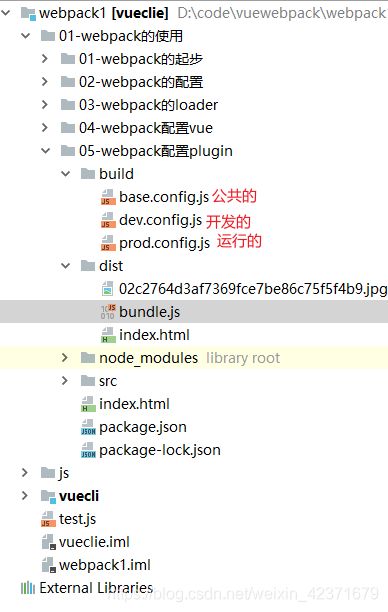Select index.html below the src folder

(134, 404)
